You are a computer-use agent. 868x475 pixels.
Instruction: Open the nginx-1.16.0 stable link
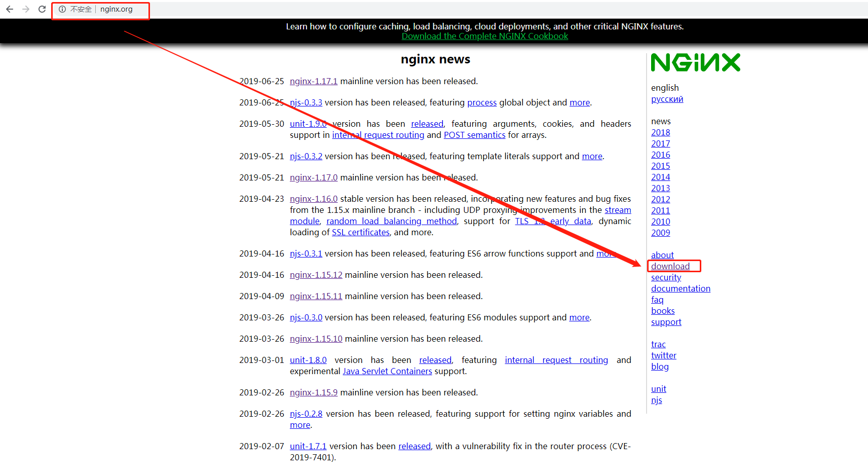coord(313,199)
